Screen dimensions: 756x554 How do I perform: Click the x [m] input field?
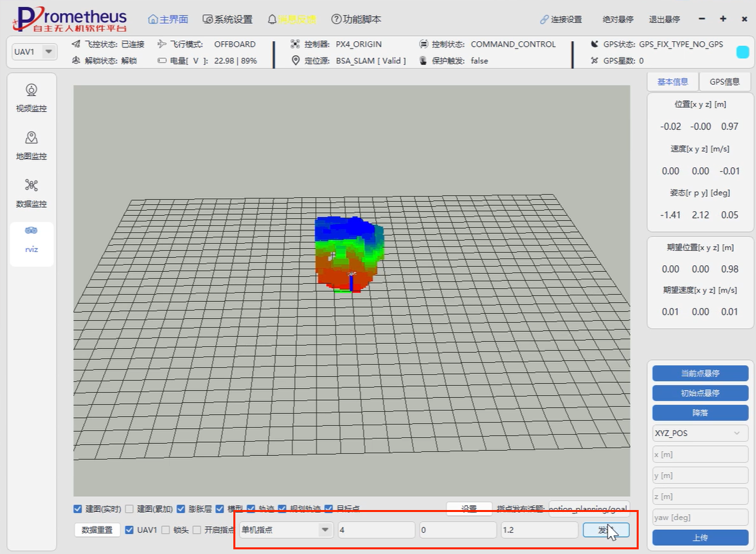699,454
